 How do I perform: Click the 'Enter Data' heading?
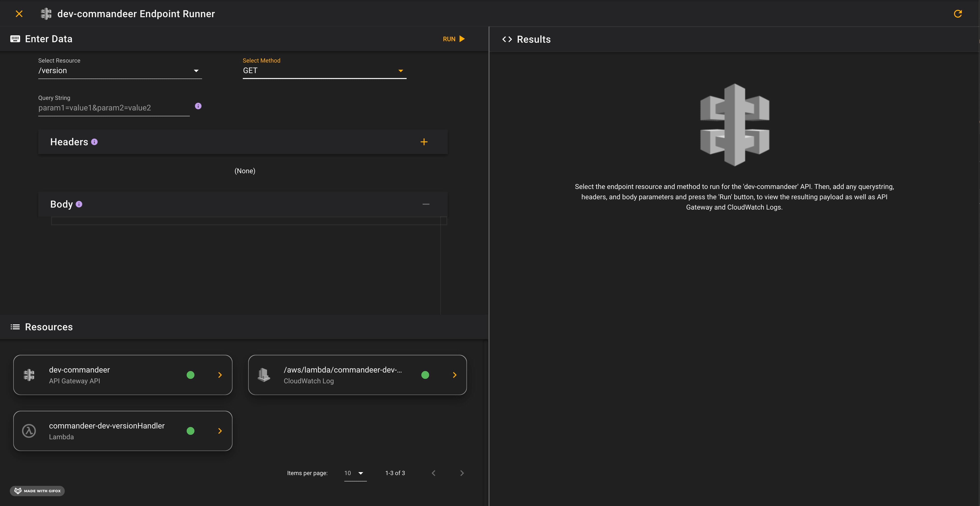[x=49, y=39]
